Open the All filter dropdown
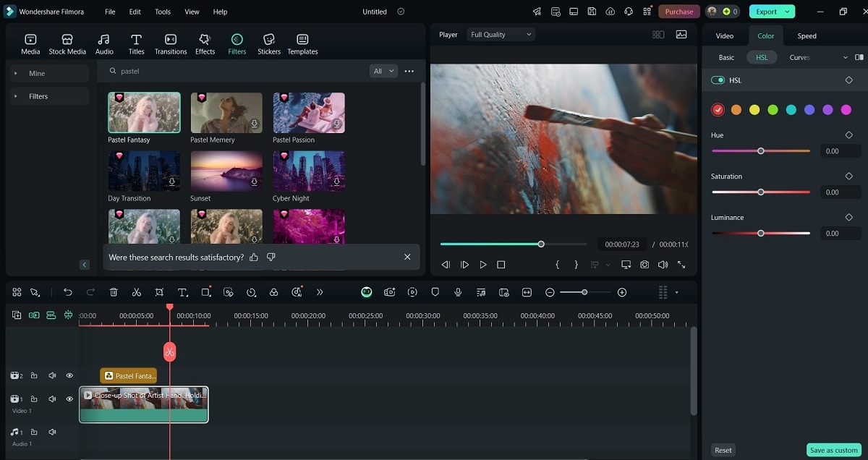Viewport: 868px width, 460px height. tap(384, 71)
